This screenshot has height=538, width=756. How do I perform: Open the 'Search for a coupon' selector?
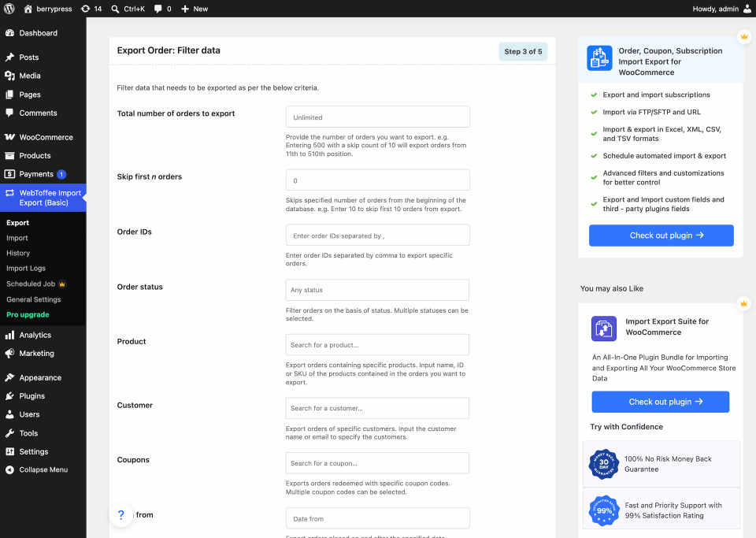tap(377, 463)
